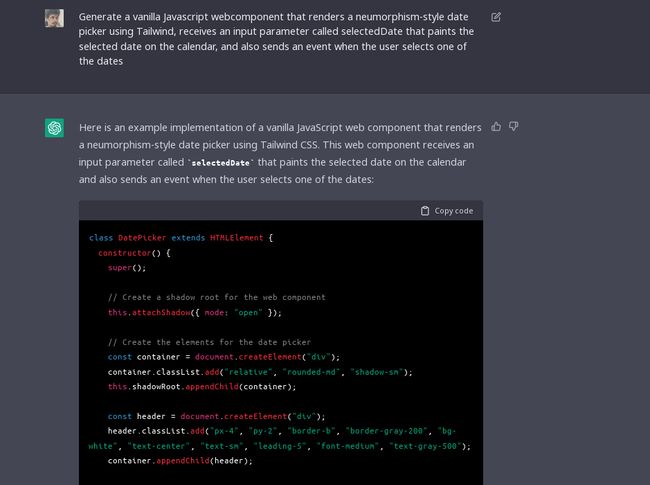This screenshot has width=650, height=485.
Task: Click the edit message pencil icon
Action: [x=496, y=17]
